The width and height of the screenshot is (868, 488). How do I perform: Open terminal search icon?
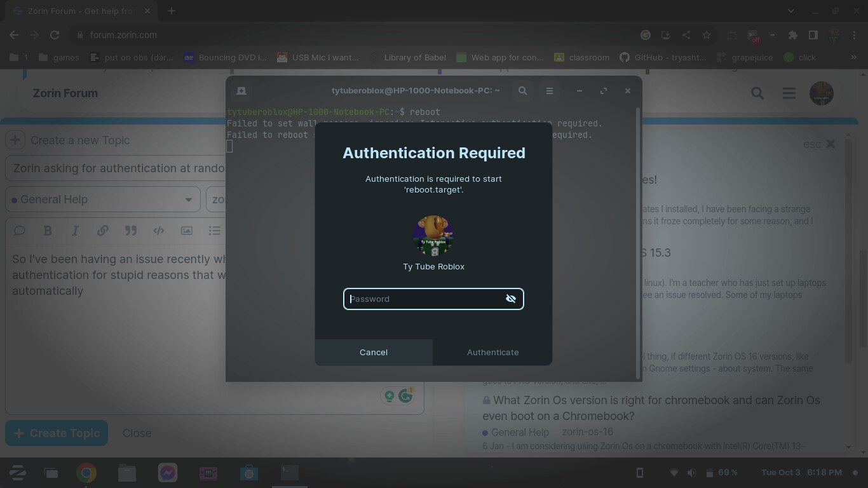click(522, 91)
